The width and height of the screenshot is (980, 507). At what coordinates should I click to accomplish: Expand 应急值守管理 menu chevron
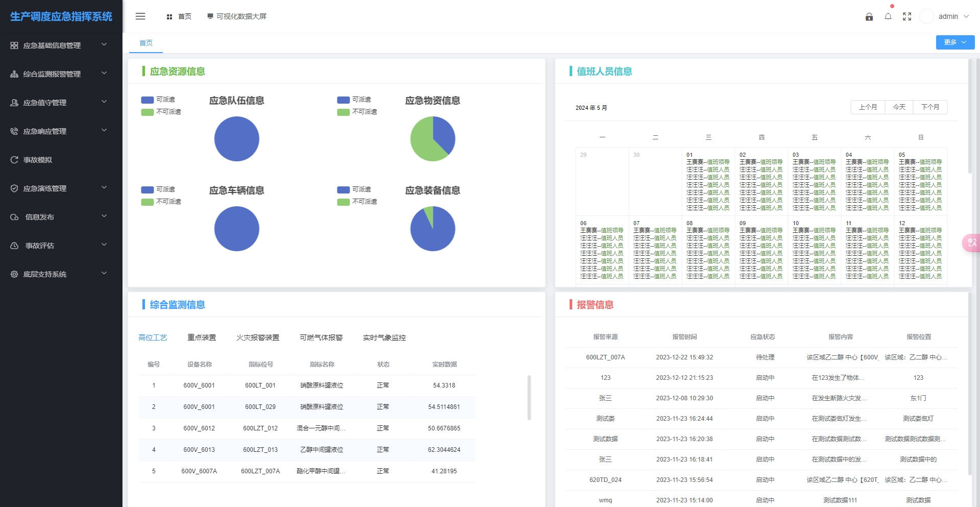coord(104,102)
